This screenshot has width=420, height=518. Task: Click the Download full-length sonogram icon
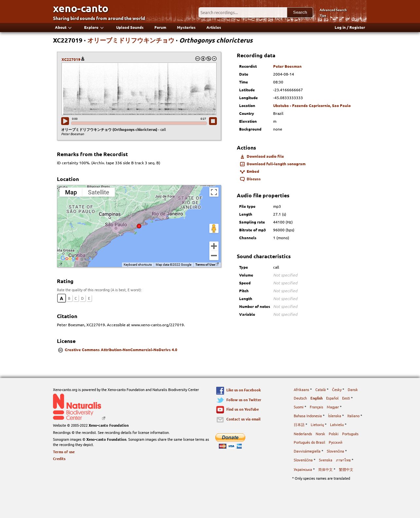tap(242, 164)
